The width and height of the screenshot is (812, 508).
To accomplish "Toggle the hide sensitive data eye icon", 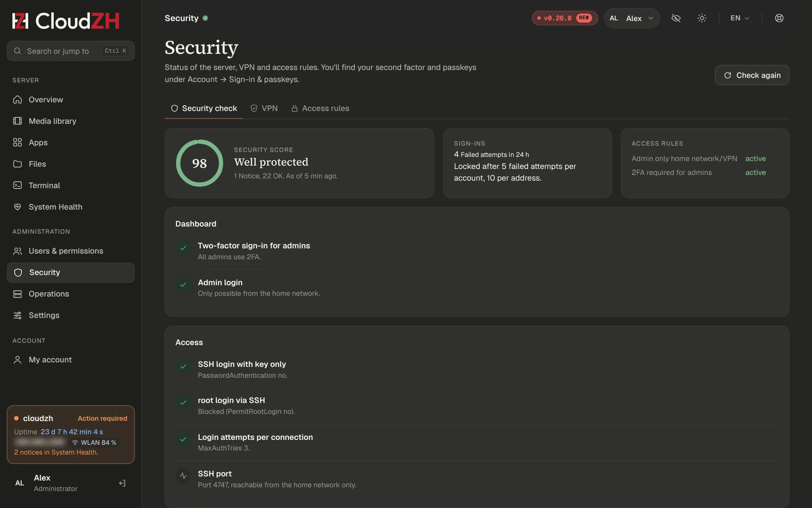I will point(676,18).
